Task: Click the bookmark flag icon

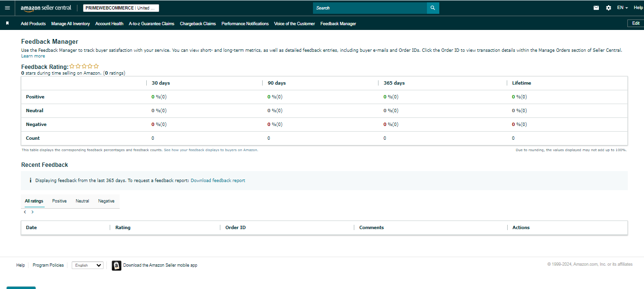Action: 7,23
